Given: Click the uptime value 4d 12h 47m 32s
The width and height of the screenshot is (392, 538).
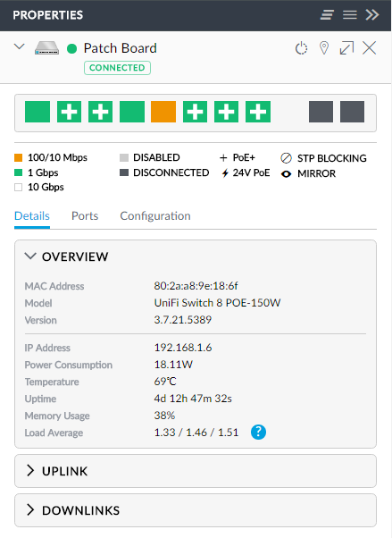Looking at the screenshot, I should 193,399.
